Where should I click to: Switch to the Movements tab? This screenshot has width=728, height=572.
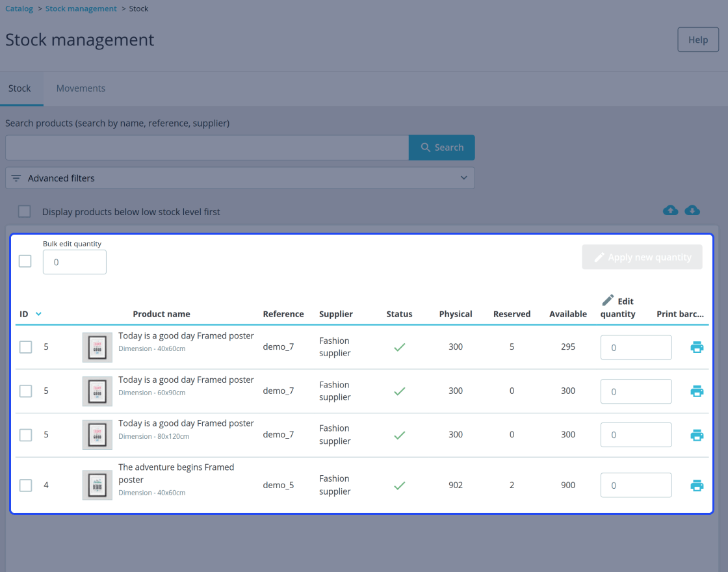pos(81,88)
